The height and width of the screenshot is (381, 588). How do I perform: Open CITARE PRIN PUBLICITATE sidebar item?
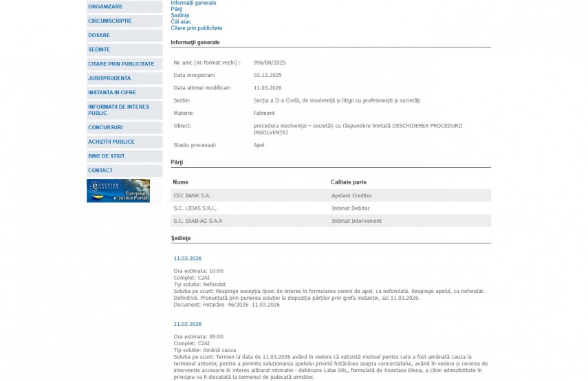(x=121, y=64)
